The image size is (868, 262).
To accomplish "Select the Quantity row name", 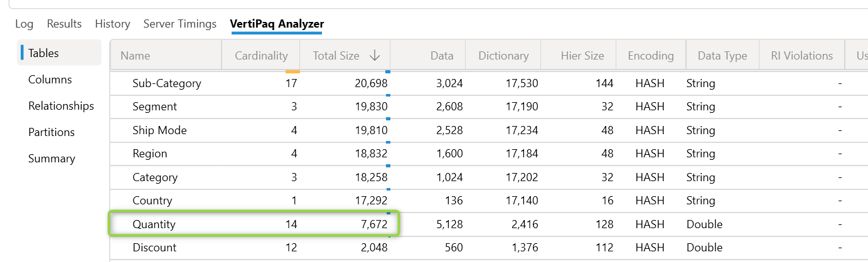I will [x=154, y=224].
